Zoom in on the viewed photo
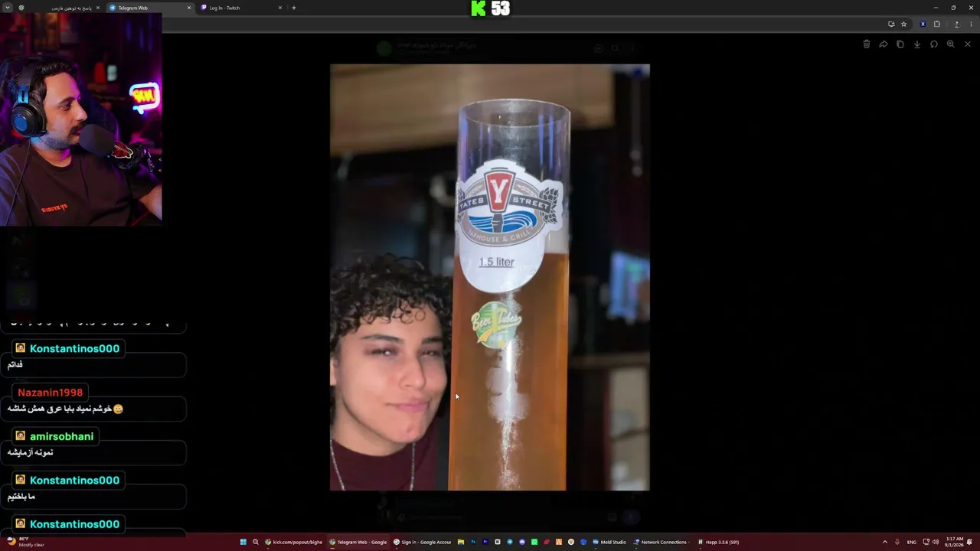Image resolution: width=980 pixels, height=551 pixels. [951, 44]
